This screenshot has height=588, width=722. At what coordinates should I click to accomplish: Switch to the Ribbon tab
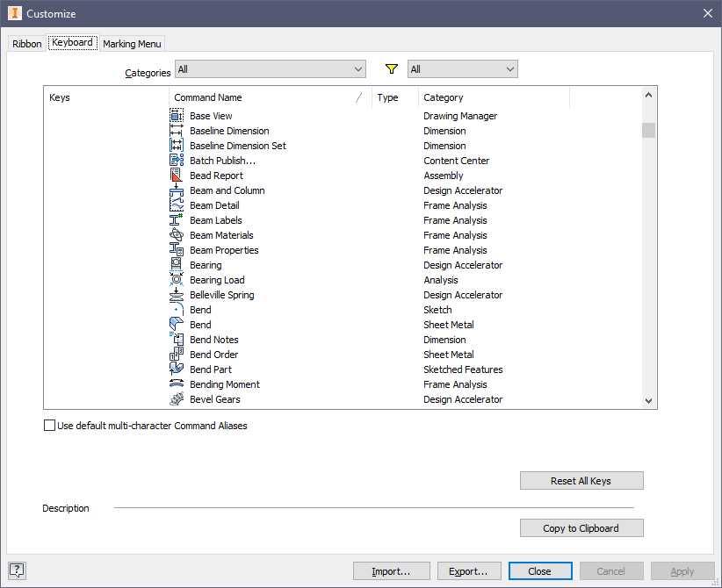[x=26, y=44]
